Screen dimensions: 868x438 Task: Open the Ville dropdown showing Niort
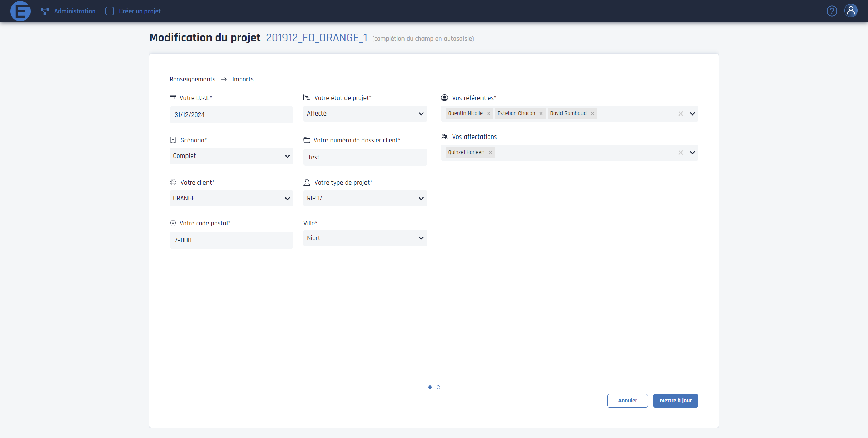click(421, 238)
